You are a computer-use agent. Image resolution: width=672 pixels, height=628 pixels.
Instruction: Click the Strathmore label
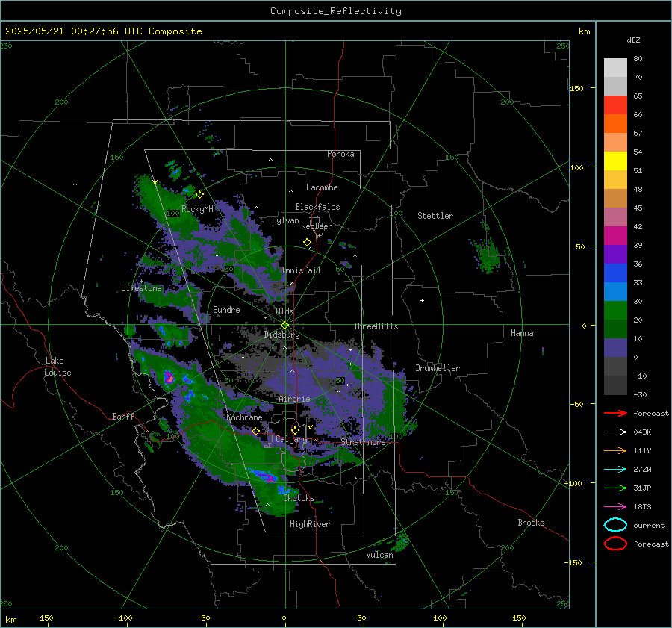363,441
